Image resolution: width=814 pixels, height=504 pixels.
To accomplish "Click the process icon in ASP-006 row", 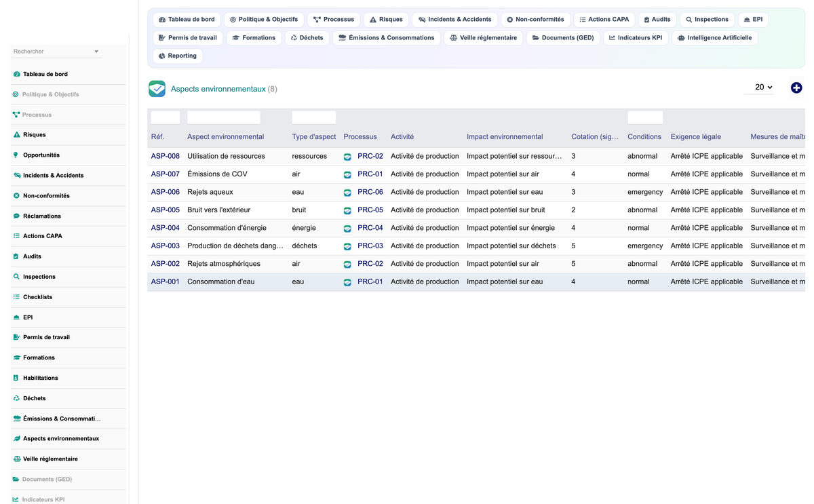I will (347, 193).
